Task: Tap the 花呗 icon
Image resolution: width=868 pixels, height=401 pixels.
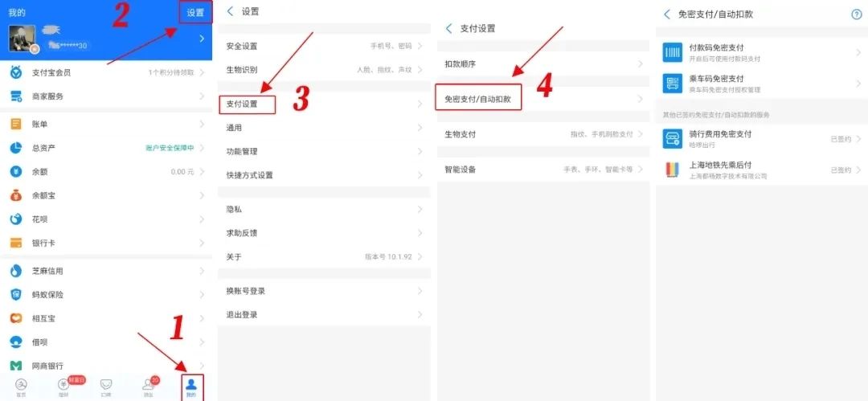Action: click(16, 219)
